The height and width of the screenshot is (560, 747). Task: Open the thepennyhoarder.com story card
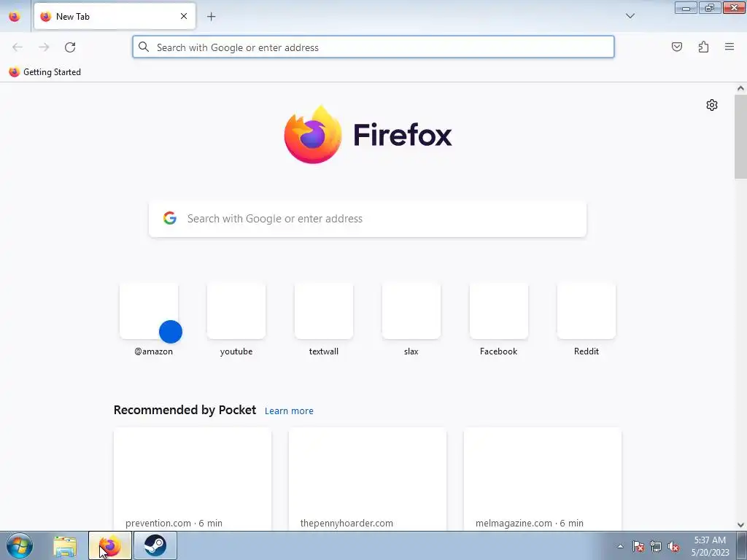[368, 479]
